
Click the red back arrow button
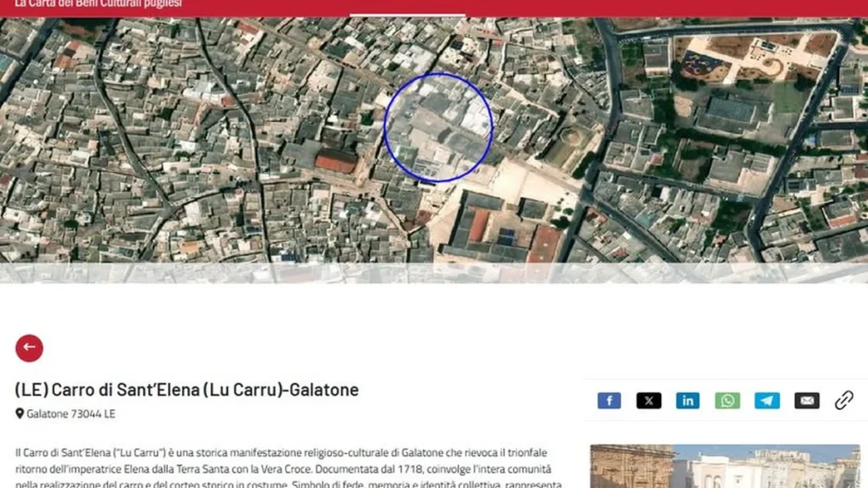click(30, 348)
